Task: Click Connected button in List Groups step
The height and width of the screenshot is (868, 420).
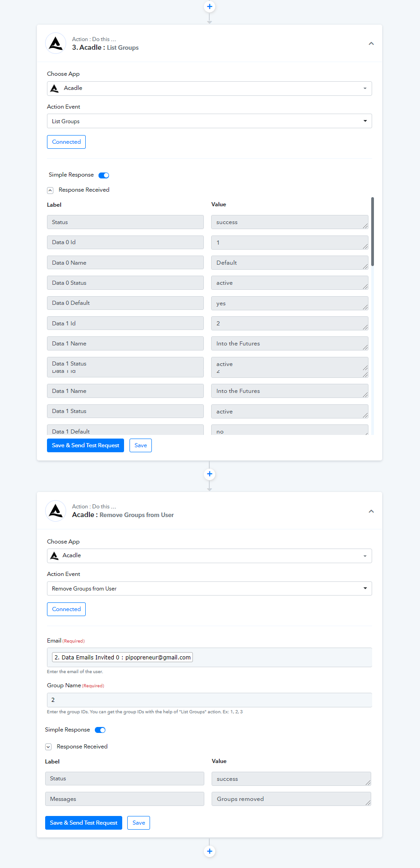Action: [x=66, y=142]
